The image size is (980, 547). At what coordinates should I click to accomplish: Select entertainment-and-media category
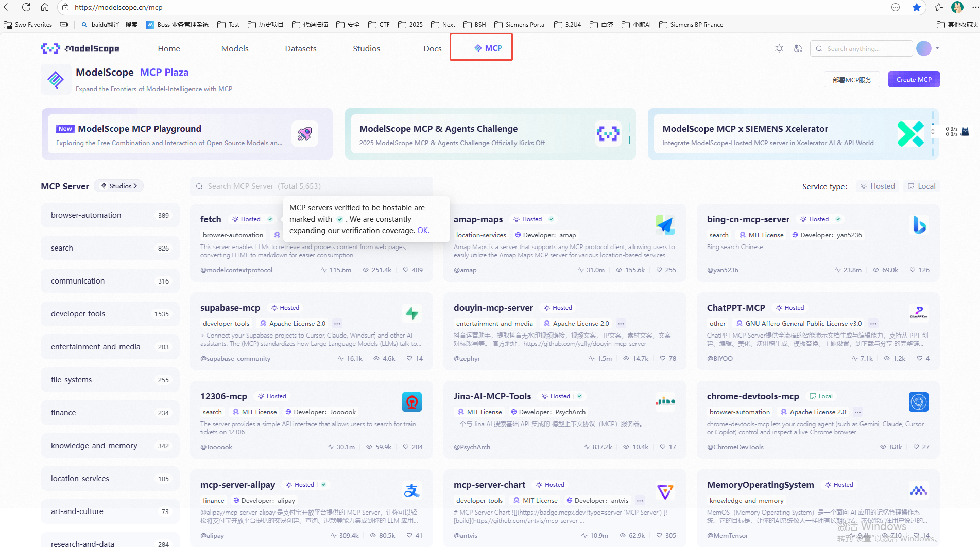110,347
